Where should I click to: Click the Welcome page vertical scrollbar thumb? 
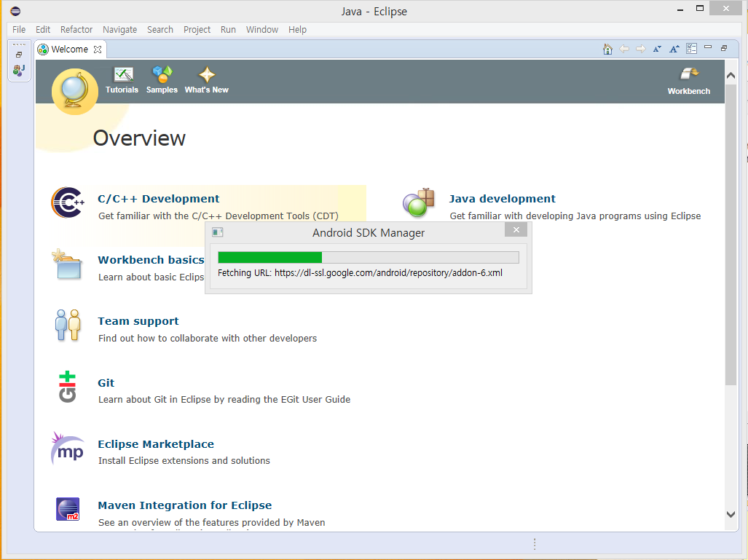[x=731, y=234]
